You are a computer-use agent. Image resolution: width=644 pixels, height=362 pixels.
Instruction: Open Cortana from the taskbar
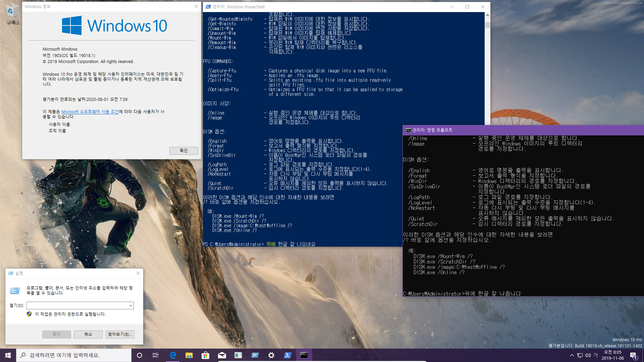click(x=140, y=355)
